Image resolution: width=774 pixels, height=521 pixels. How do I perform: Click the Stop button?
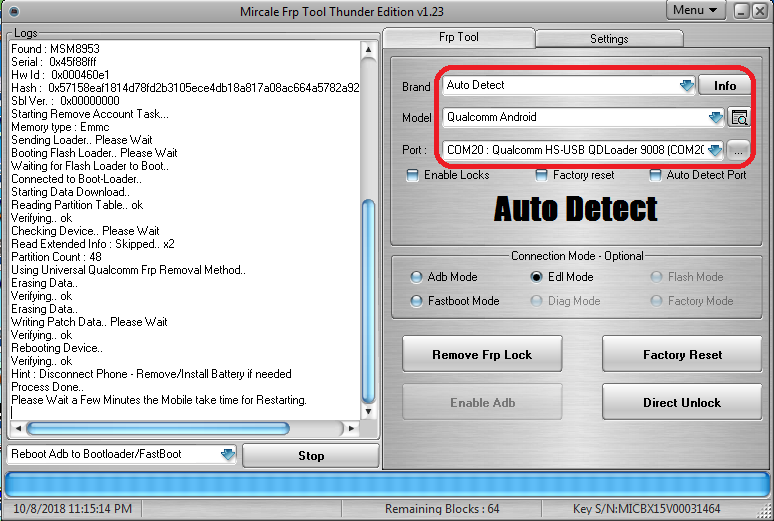pos(311,455)
